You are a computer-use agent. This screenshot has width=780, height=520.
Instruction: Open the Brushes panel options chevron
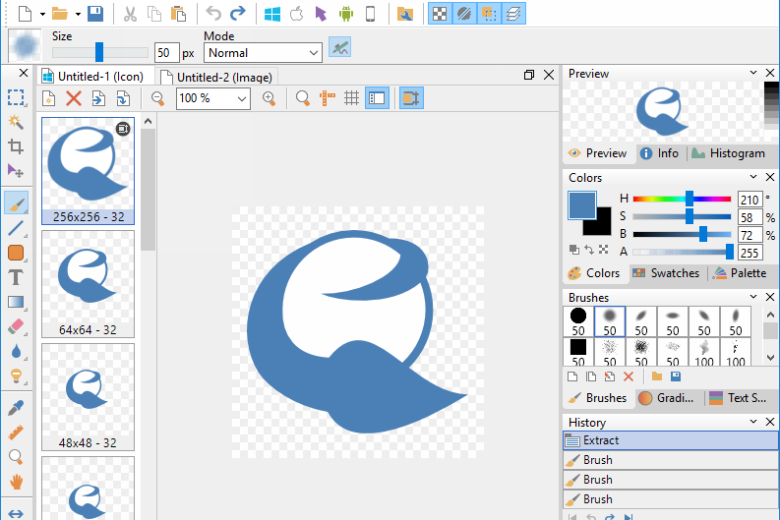coord(754,297)
